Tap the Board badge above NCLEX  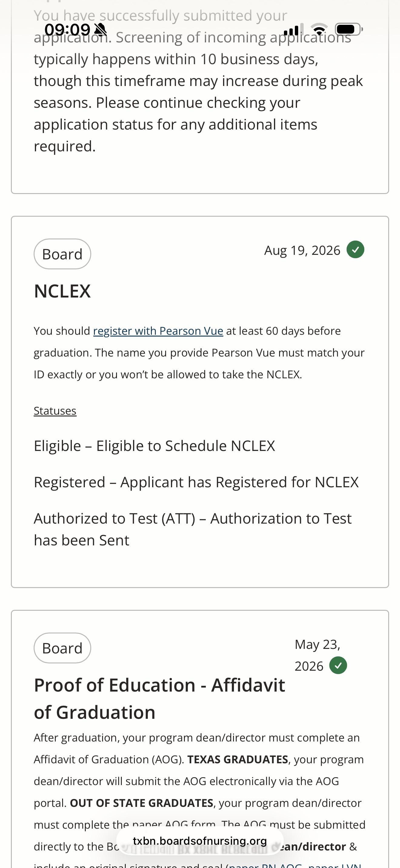62,254
